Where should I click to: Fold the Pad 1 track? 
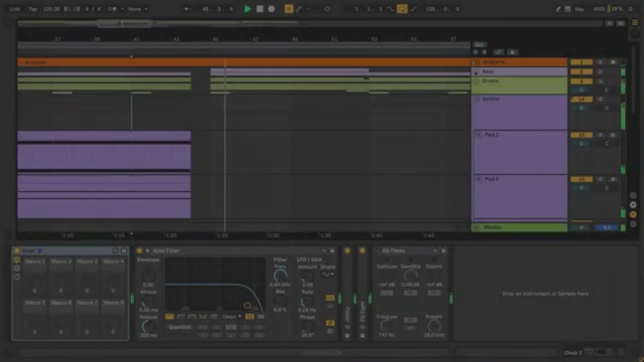coord(479,135)
